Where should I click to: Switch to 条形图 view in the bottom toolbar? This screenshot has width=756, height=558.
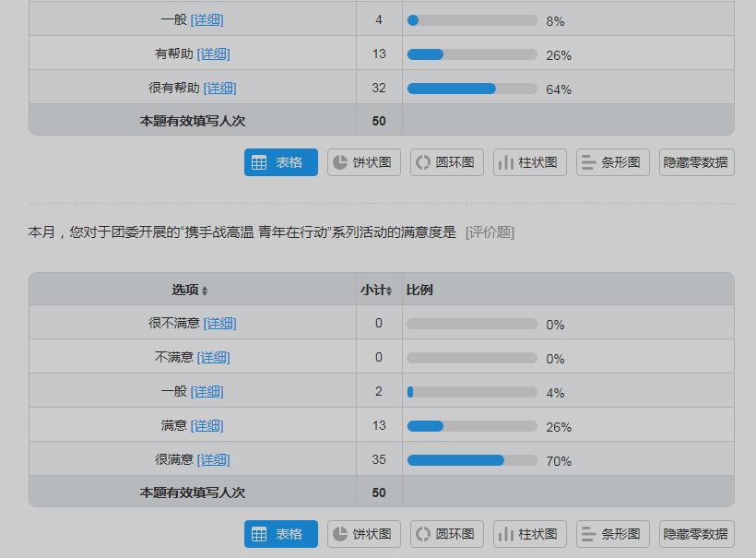(613, 534)
